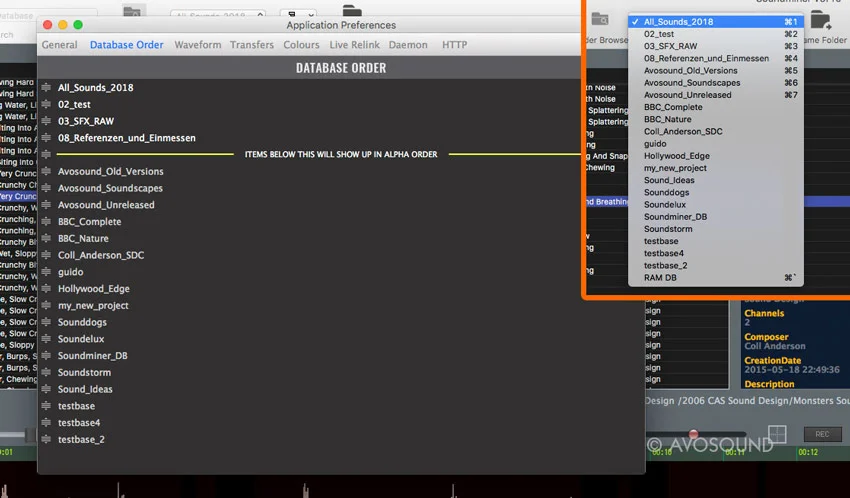Click the reorder handle next to BBC_Nature
The height and width of the screenshot is (498, 850).
click(46, 238)
